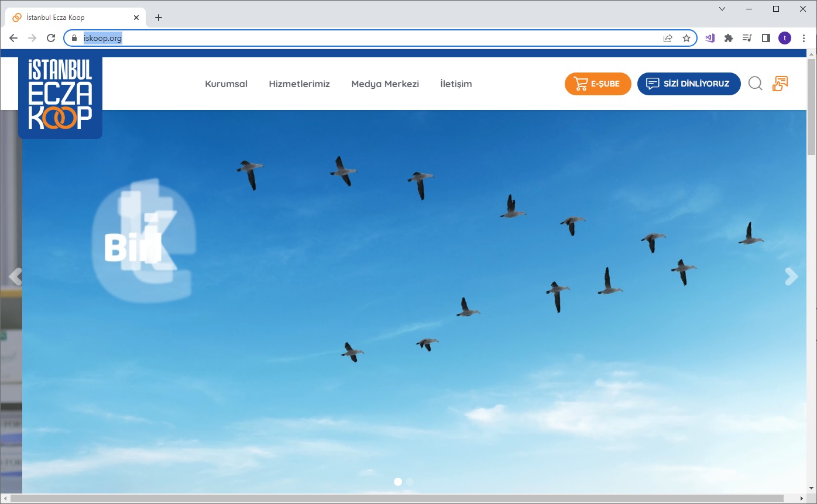This screenshot has width=817, height=504.
Task: Click the SİZİ DİNLİYORUZ button
Action: (x=689, y=84)
